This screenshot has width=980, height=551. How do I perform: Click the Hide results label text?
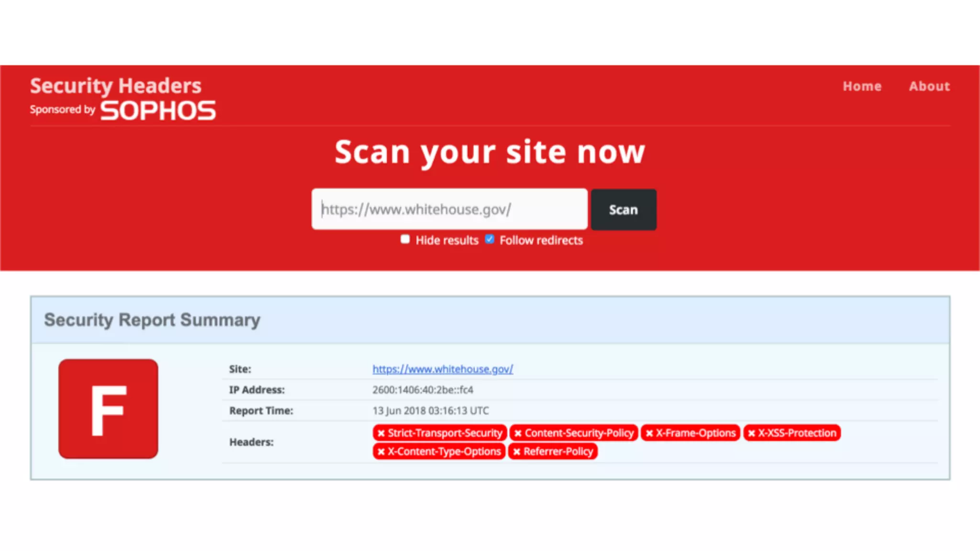[446, 240]
